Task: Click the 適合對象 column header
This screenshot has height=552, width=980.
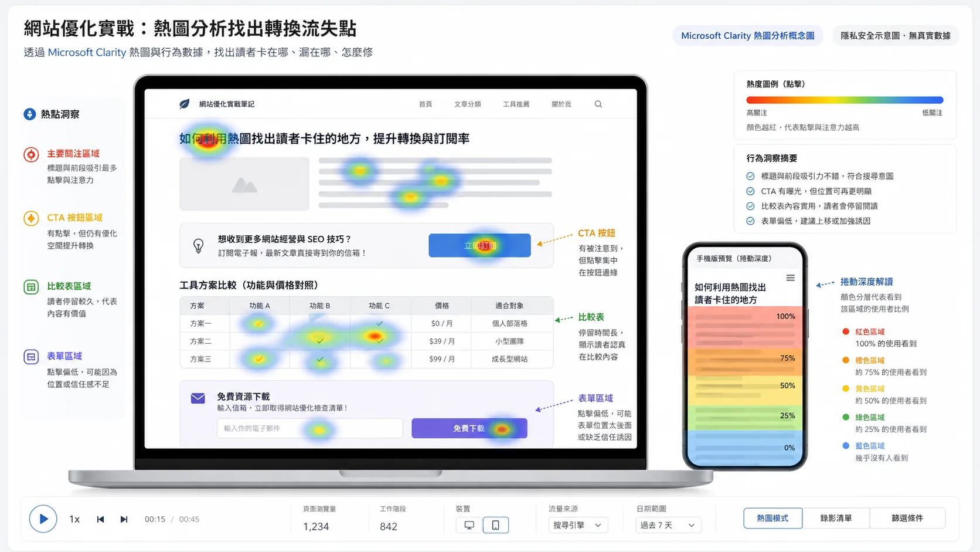Action: (509, 306)
